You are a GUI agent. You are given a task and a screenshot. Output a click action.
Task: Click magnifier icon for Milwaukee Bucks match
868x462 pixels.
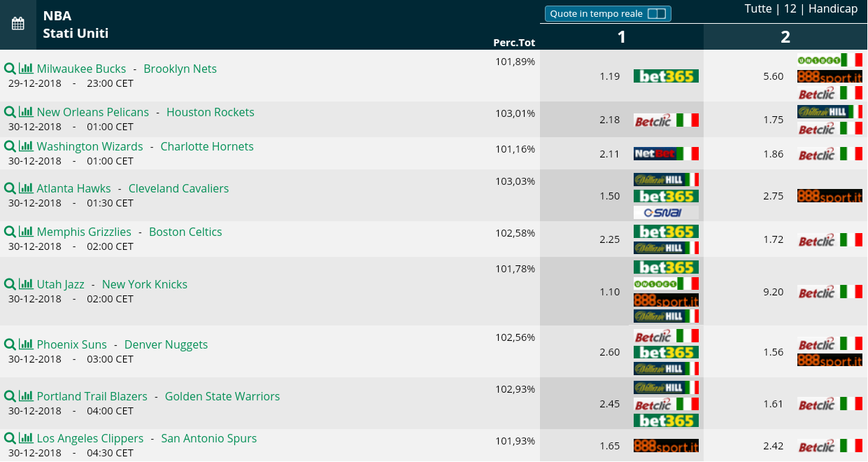tap(10, 69)
